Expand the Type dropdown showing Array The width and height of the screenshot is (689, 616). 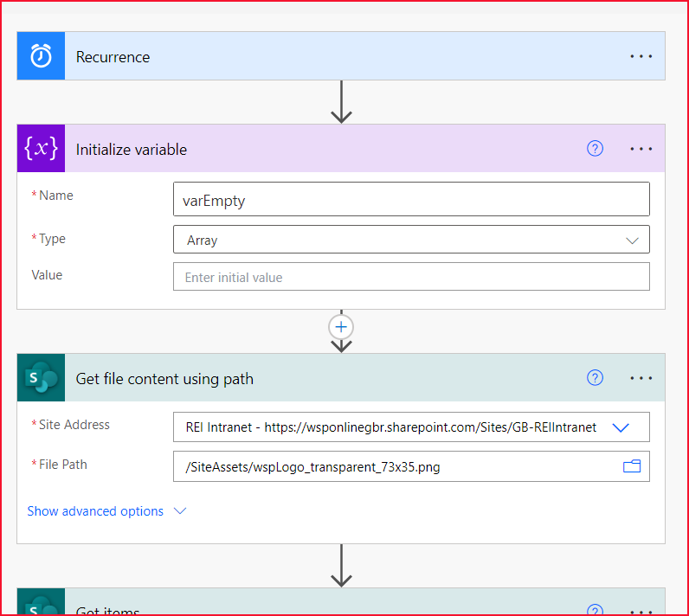(x=632, y=241)
